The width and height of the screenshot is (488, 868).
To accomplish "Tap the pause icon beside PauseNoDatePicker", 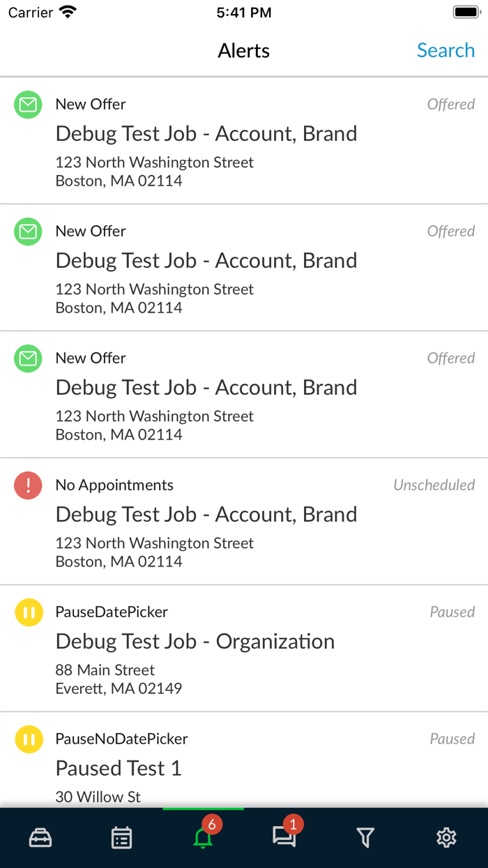I will [x=28, y=740].
